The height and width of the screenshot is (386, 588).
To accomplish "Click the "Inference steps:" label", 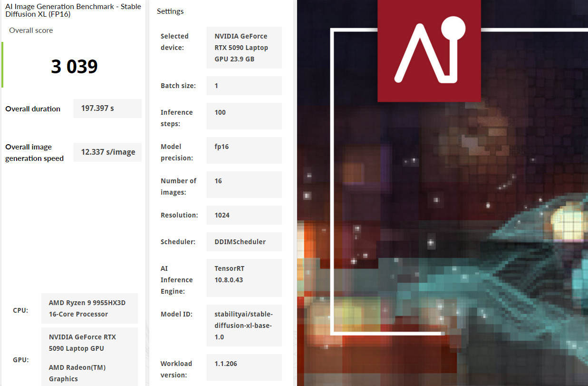I will click(177, 118).
